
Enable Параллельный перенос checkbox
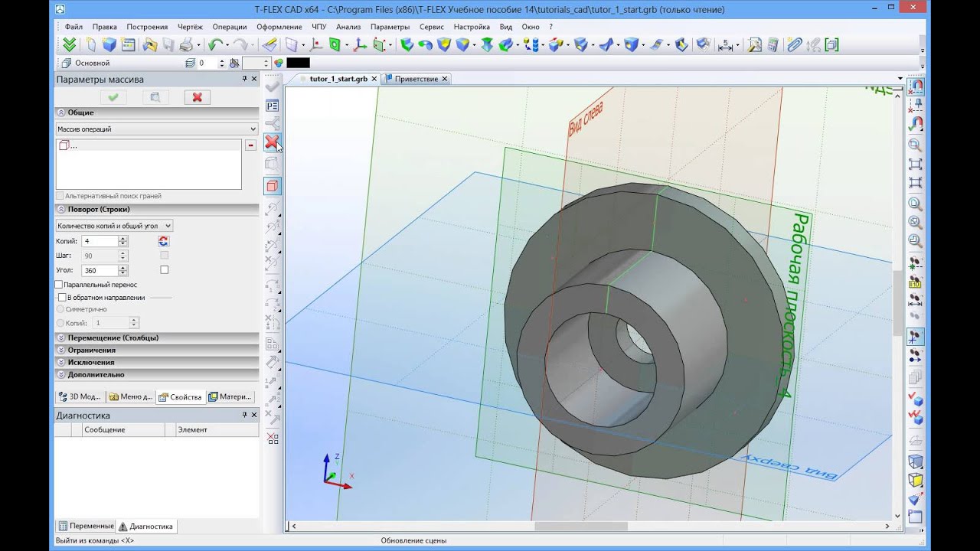click(59, 285)
